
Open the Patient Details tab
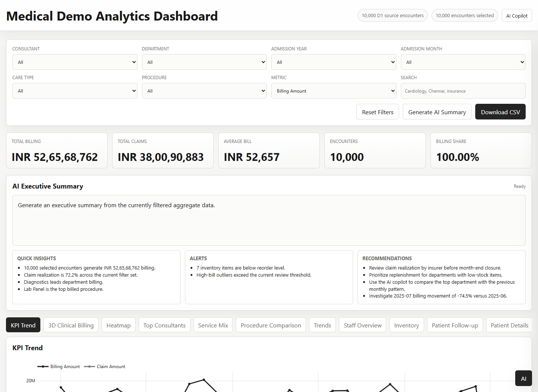(x=510, y=325)
